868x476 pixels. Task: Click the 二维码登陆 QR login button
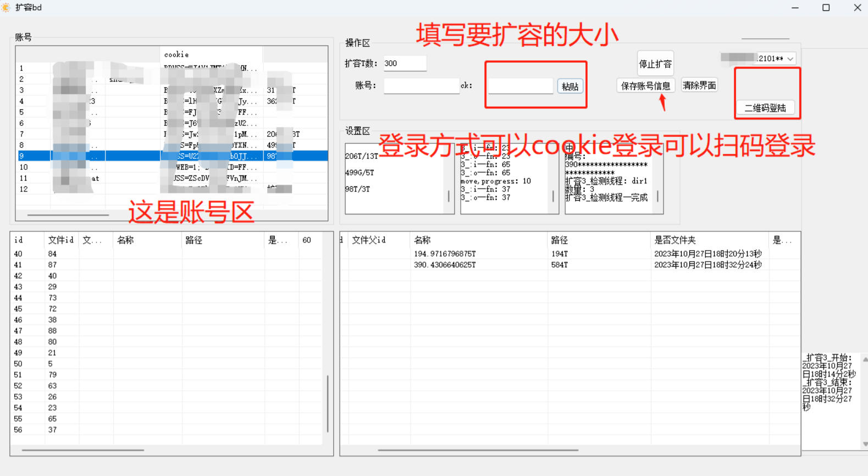[x=765, y=108]
